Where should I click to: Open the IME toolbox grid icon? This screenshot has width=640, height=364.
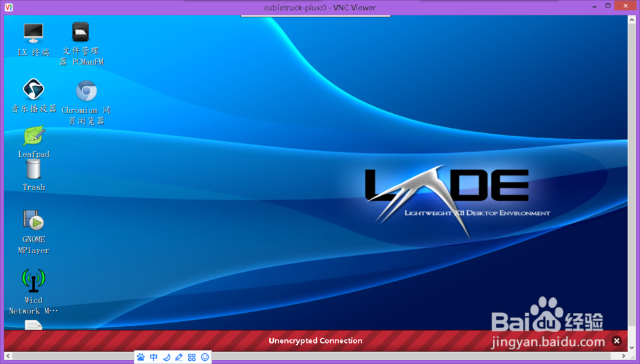coord(192,358)
